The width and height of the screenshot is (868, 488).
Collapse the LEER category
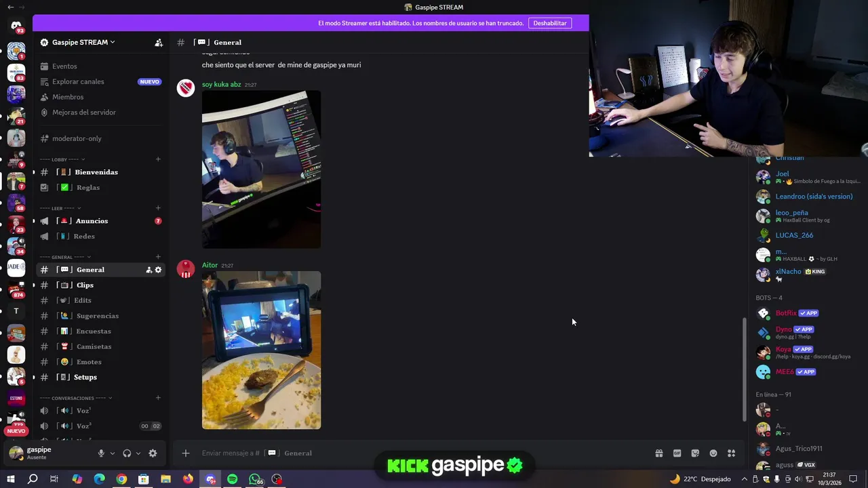(60, 209)
